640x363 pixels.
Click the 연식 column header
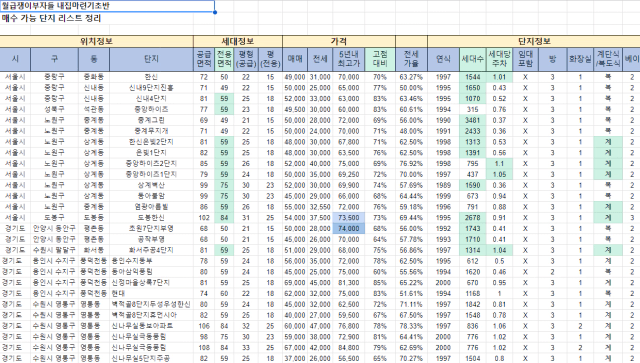pos(443,59)
